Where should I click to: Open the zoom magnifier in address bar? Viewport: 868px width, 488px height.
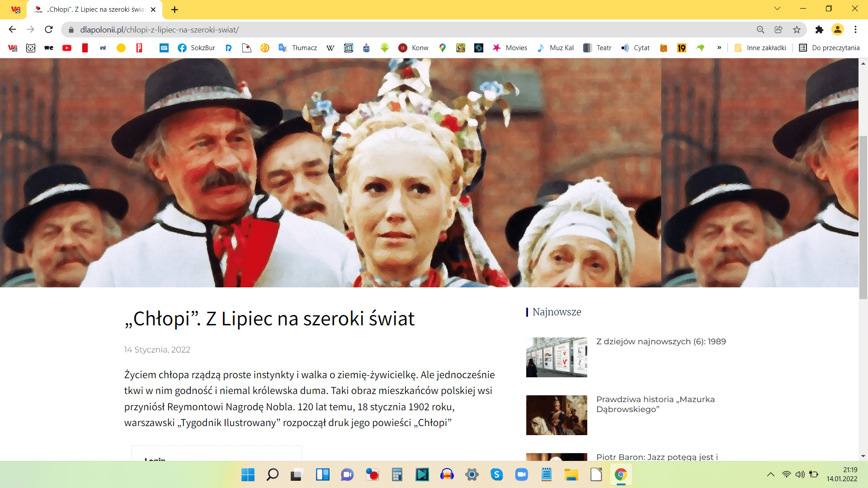[x=760, y=29]
